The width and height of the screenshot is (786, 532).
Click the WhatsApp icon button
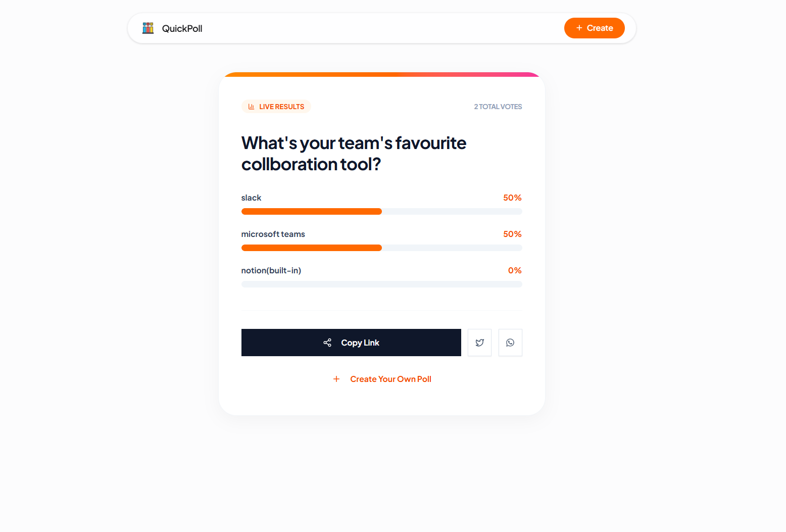tap(510, 343)
